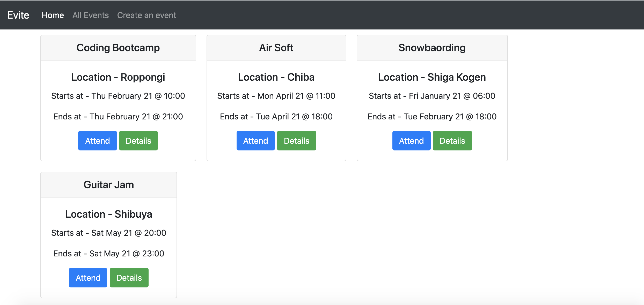Open the All Events page

tap(91, 15)
